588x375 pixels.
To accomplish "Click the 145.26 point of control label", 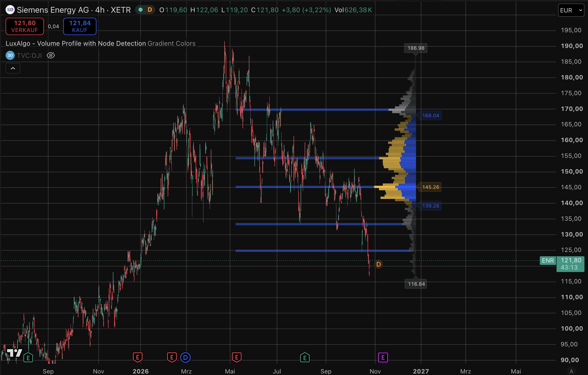I will (x=430, y=187).
